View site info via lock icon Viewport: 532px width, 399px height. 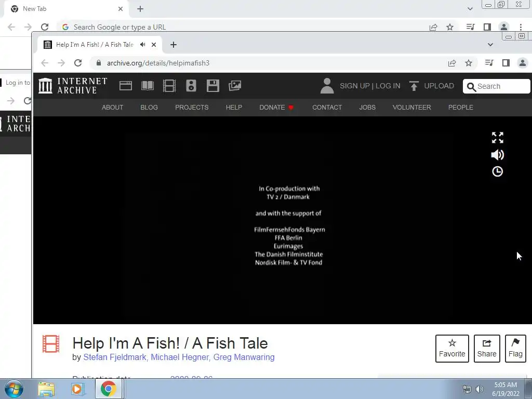99,63
